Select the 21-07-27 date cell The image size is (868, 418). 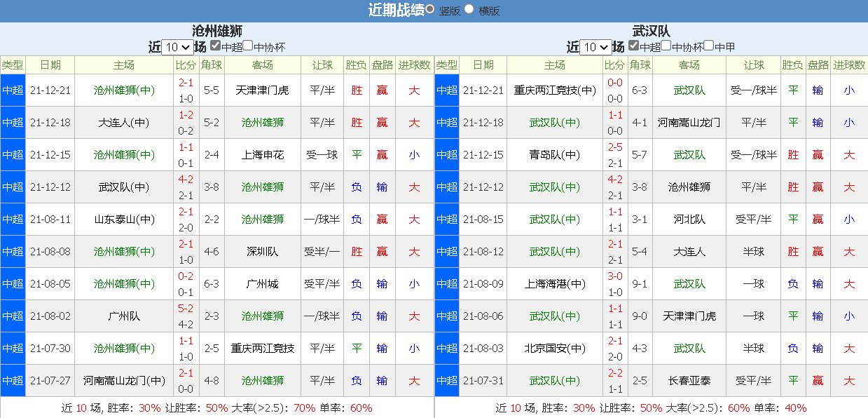(50, 380)
